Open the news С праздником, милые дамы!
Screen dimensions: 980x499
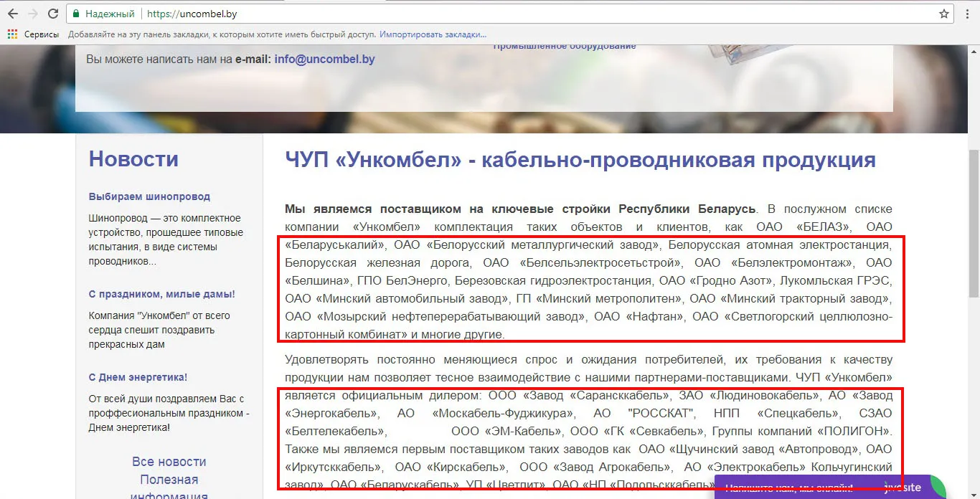tap(162, 294)
